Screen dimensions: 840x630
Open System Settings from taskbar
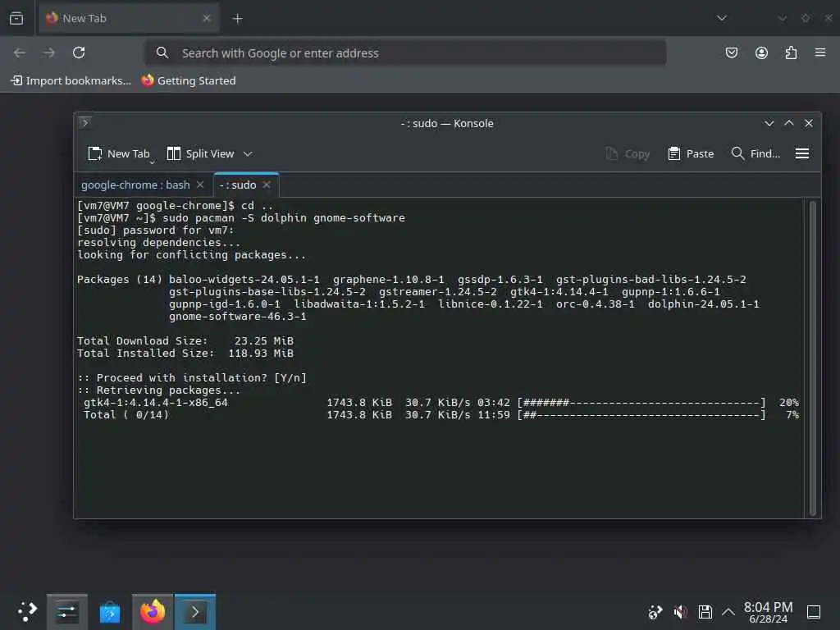(x=67, y=611)
